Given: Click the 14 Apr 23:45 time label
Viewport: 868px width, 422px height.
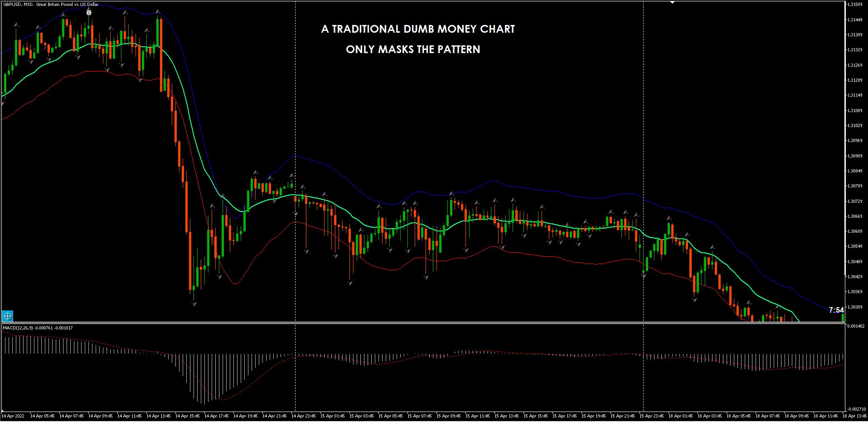Looking at the screenshot, I should 303,416.
